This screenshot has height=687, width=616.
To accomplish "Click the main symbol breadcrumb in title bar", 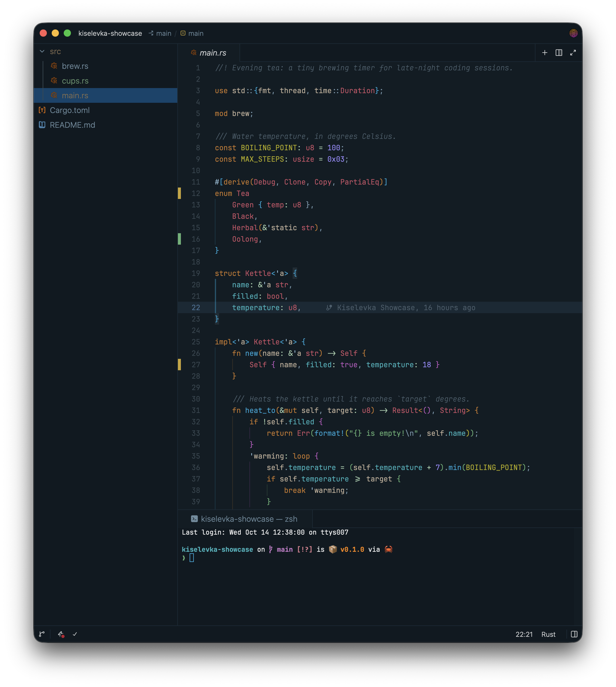I will pos(192,33).
